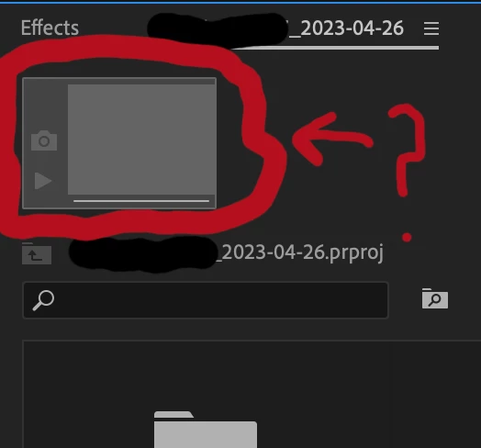Click the magnifying glass inside search box
481x448 pixels.
tap(43, 300)
